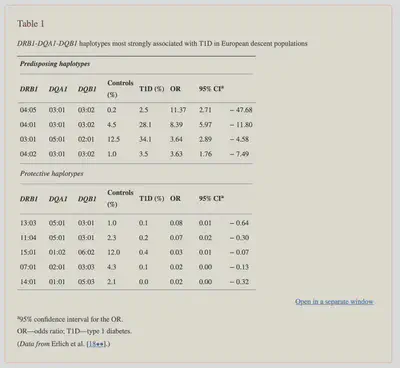Click DRB1 cell 04:02
400x368 pixels.
click(28, 154)
